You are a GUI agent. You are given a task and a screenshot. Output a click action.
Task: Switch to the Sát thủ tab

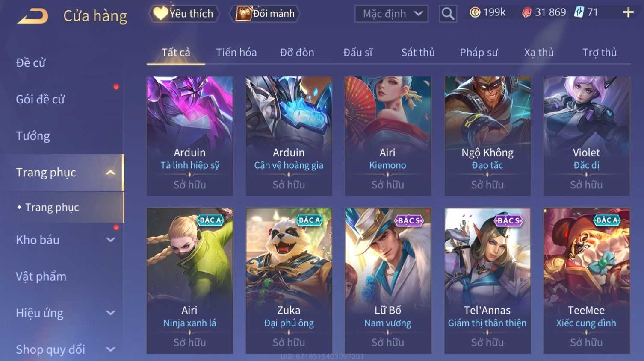pos(418,53)
